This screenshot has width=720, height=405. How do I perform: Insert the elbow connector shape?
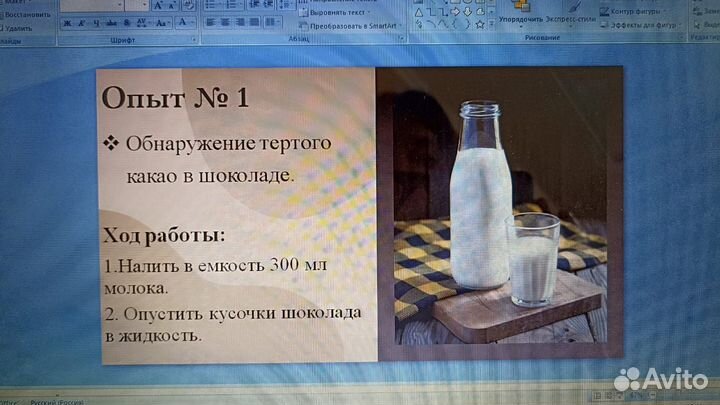(x=431, y=13)
